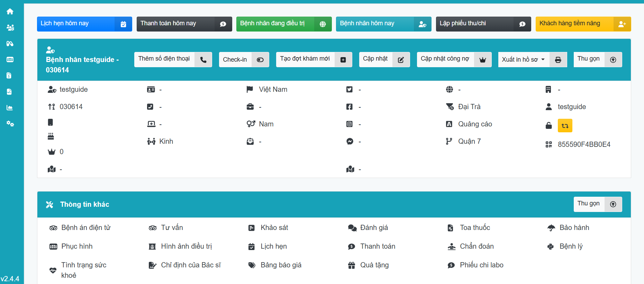Open the settings gears icon in the sidebar
Screen dimensions: 644x284
click(10, 124)
